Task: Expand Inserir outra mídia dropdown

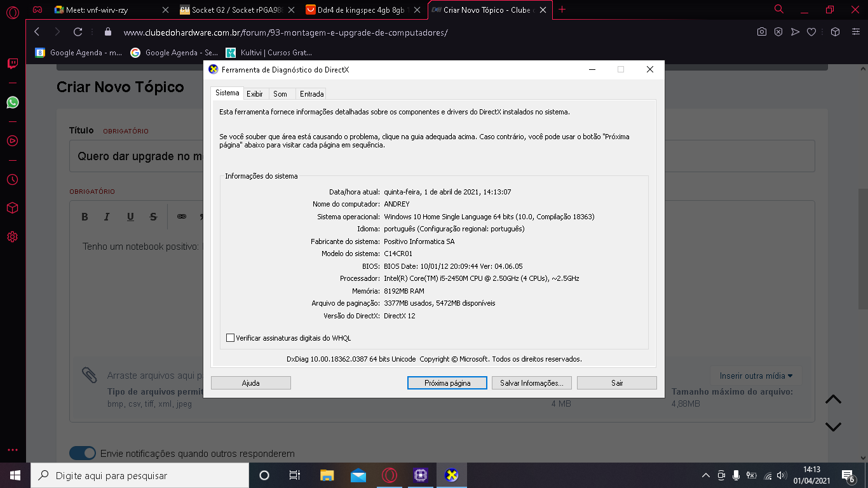Action: [756, 376]
